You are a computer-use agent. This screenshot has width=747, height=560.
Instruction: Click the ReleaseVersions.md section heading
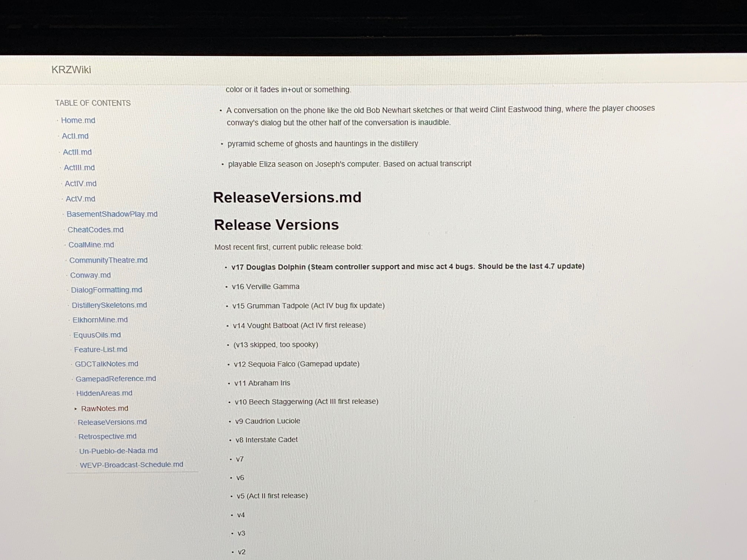point(287,197)
